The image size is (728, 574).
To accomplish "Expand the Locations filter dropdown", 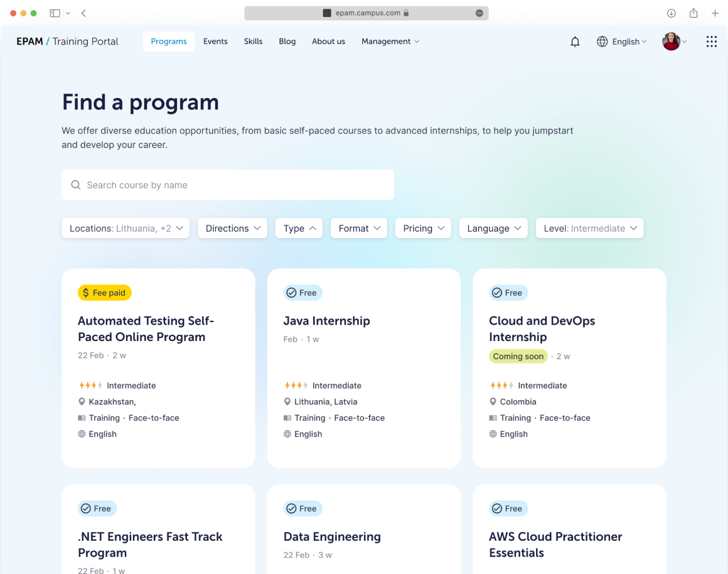I will (x=126, y=228).
